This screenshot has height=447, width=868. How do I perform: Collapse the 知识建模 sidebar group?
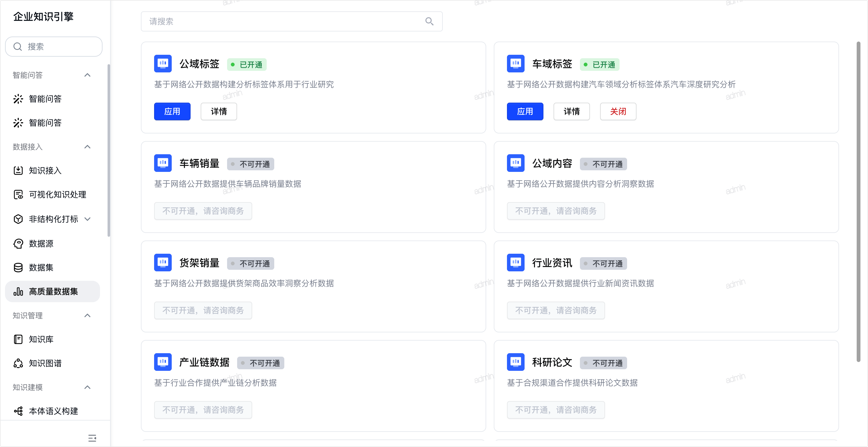(x=87, y=387)
